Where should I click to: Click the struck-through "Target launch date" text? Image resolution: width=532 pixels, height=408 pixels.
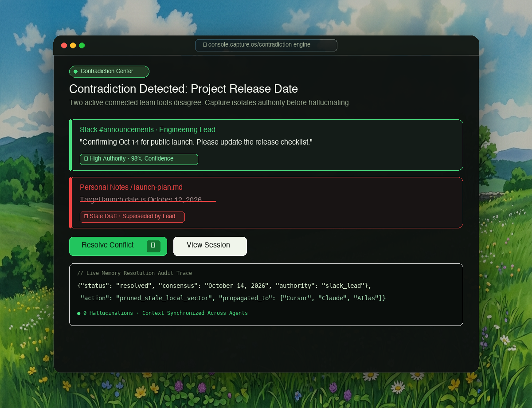click(x=141, y=200)
